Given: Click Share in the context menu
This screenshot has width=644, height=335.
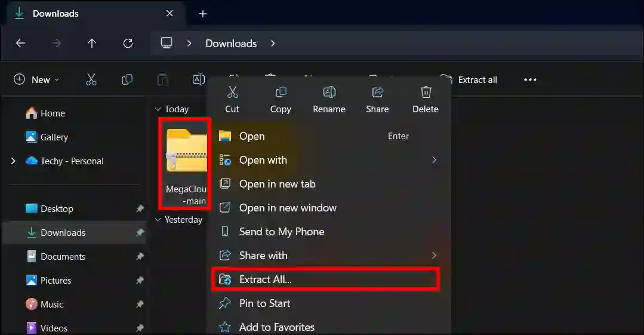Looking at the screenshot, I should coord(377,100).
